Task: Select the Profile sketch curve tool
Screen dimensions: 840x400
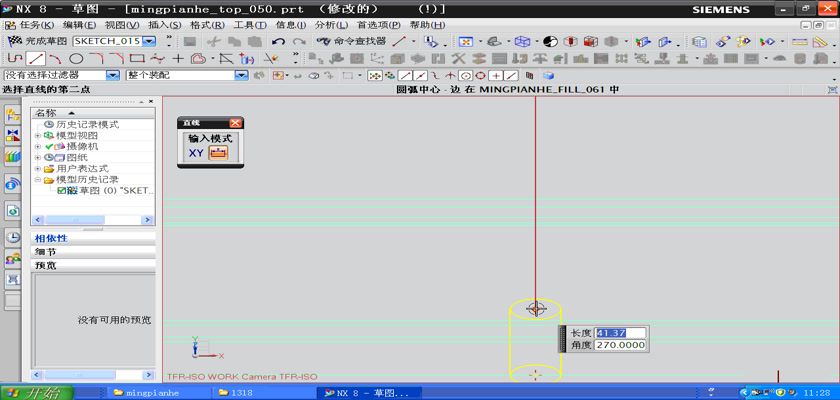Action: 15,58
